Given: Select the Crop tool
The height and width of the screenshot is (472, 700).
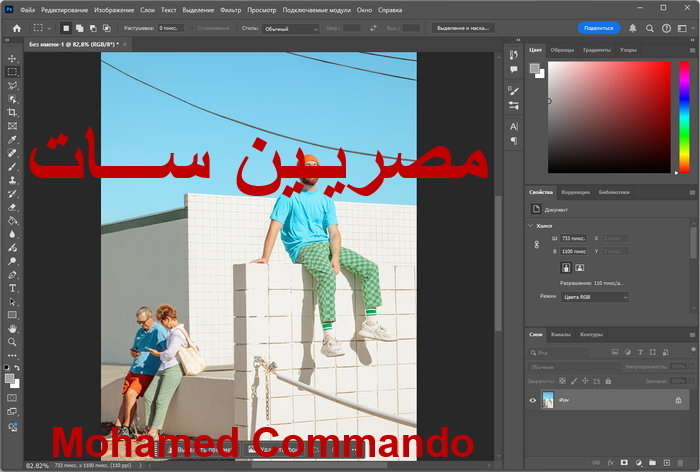Looking at the screenshot, I should pyautogui.click(x=13, y=113).
